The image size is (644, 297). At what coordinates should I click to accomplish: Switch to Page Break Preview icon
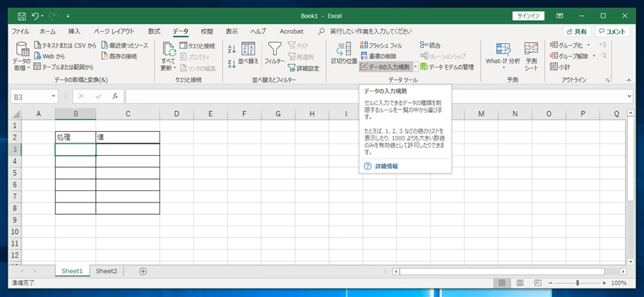coord(538,283)
